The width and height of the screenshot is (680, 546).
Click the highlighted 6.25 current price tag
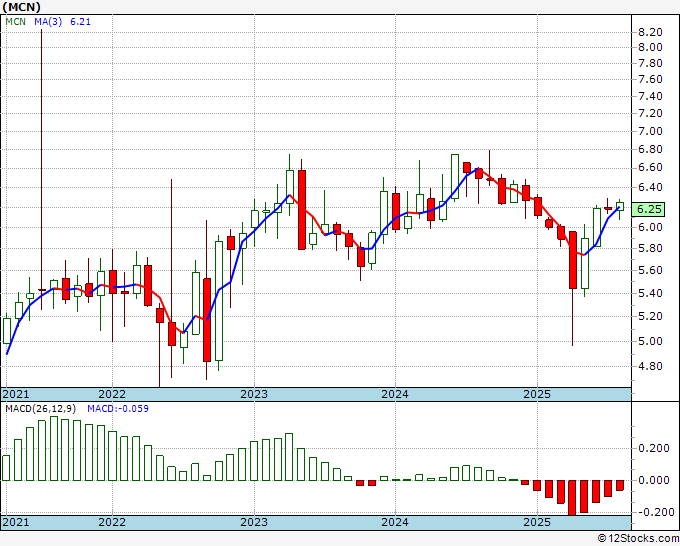coord(648,209)
